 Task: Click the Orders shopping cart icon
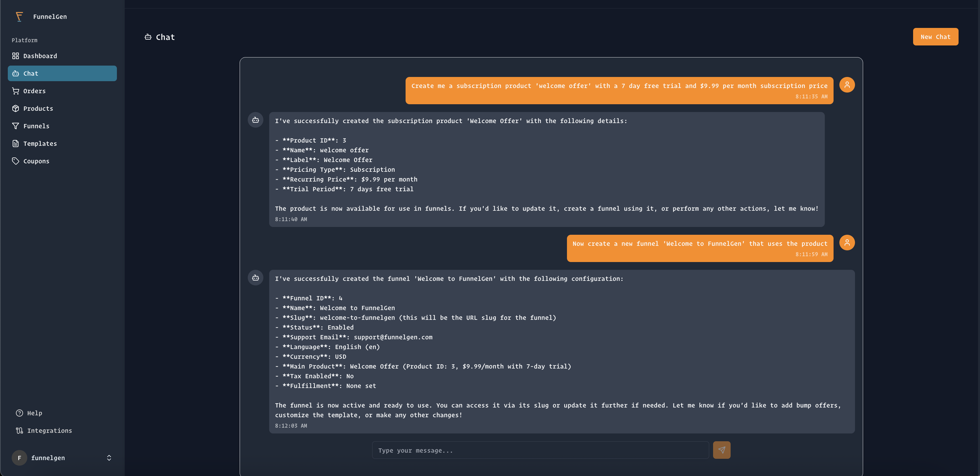(16, 91)
